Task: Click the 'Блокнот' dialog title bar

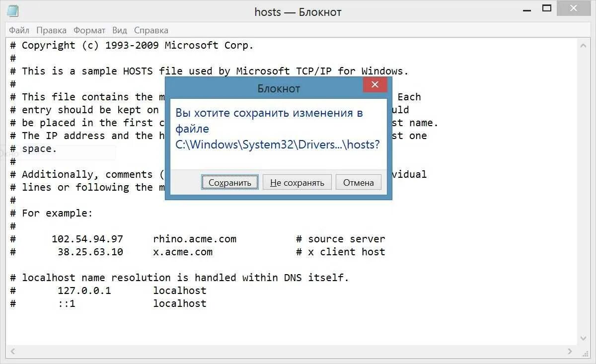Action: tap(279, 88)
